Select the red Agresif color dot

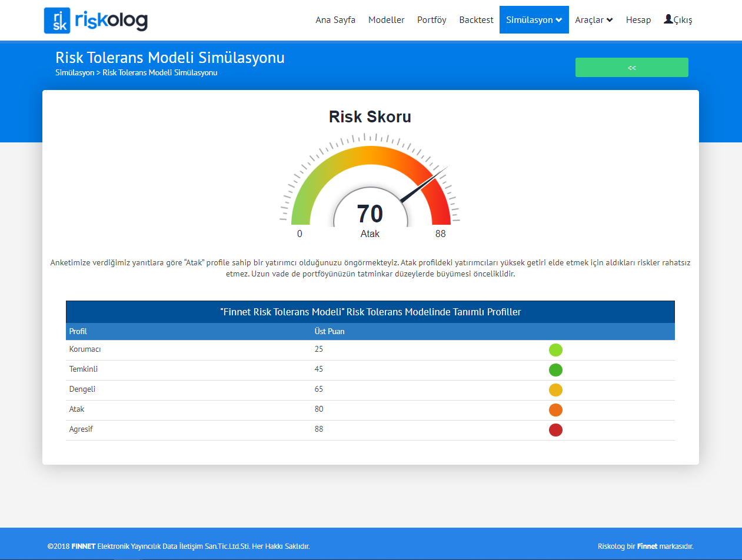click(555, 430)
